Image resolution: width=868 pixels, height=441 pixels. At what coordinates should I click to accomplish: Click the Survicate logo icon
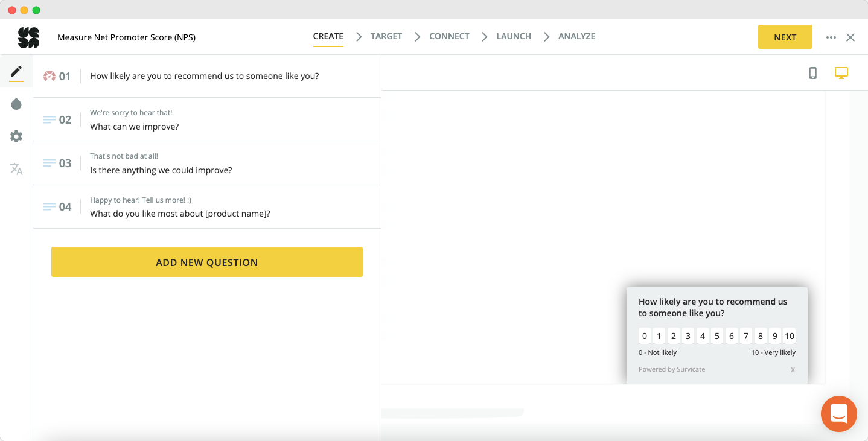(28, 37)
